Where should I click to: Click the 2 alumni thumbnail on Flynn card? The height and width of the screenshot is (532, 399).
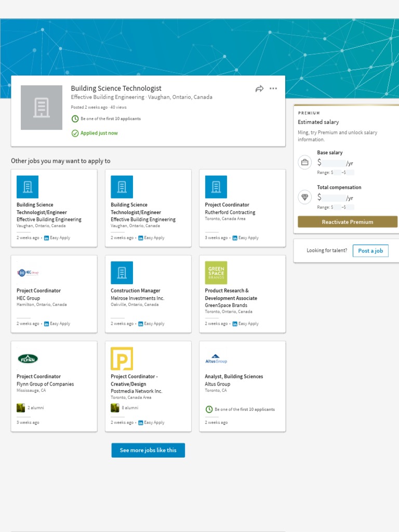click(x=21, y=408)
